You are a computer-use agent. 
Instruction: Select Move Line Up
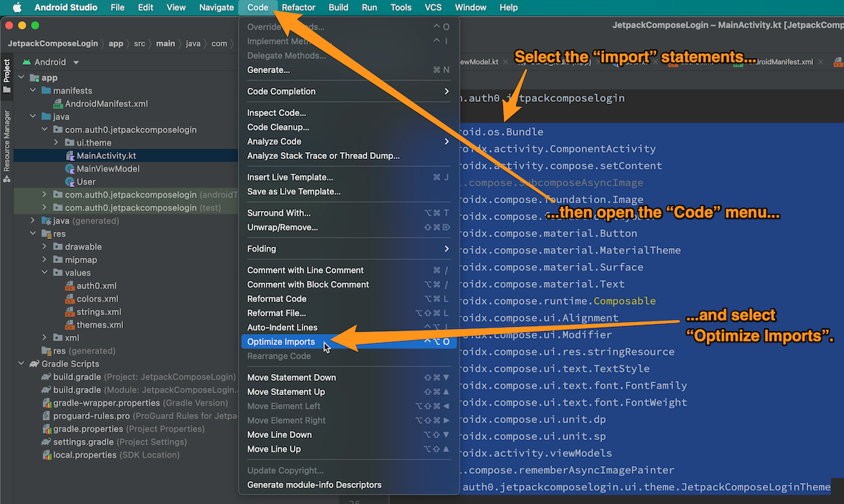click(x=348, y=449)
